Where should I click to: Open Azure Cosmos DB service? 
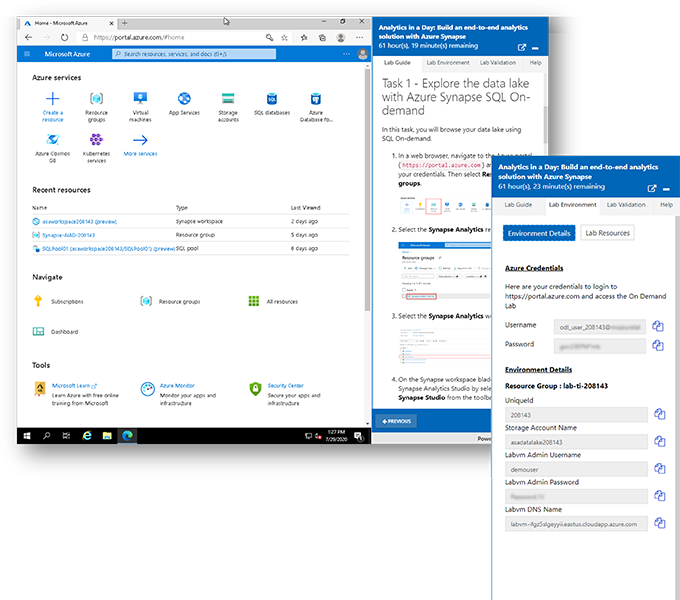point(52,140)
